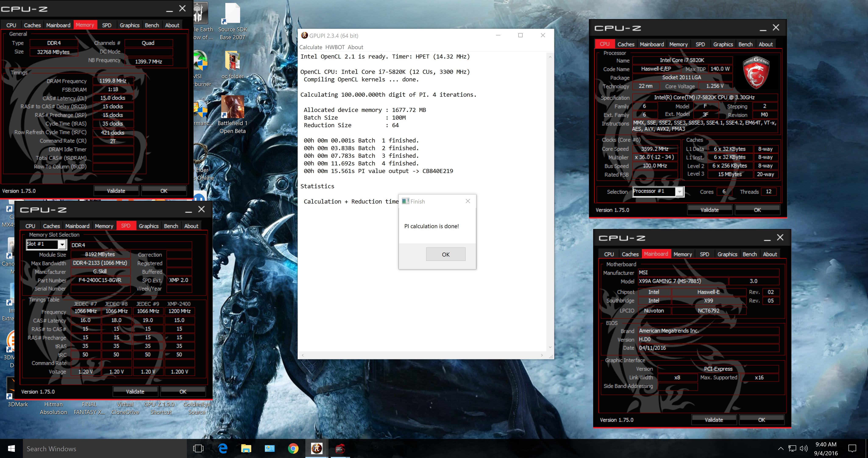Click Validate in CPU-Z CPU window
The height and width of the screenshot is (458, 868).
[710, 210]
